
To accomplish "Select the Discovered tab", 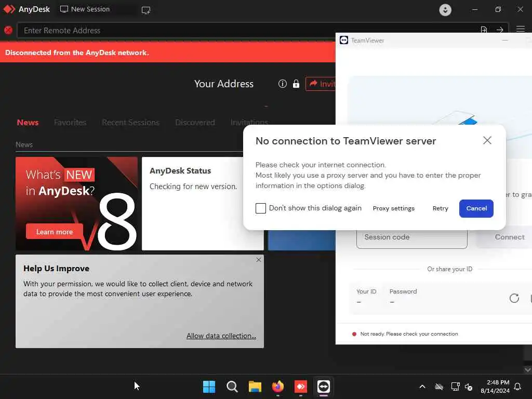I will (x=195, y=123).
